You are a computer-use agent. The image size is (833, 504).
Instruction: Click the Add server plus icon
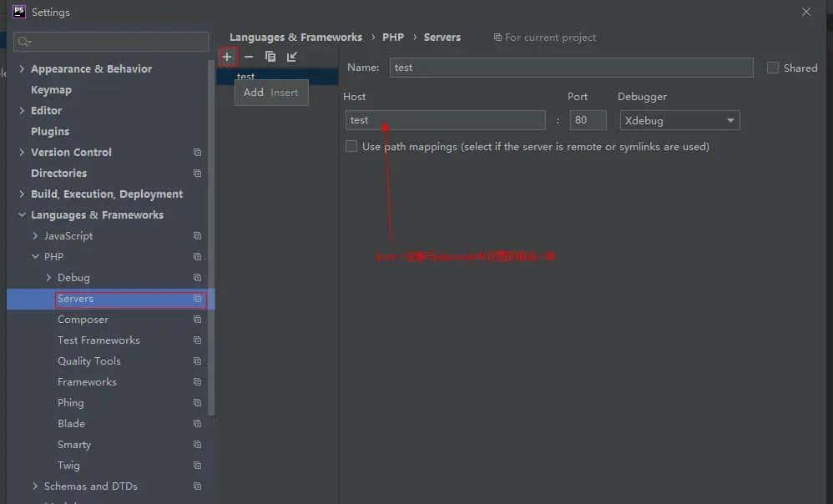[x=228, y=56]
